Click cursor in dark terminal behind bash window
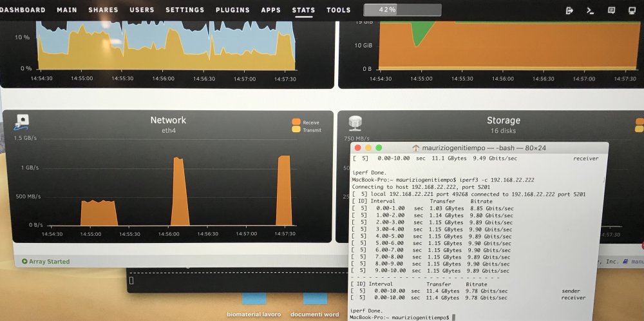 click(x=131, y=281)
